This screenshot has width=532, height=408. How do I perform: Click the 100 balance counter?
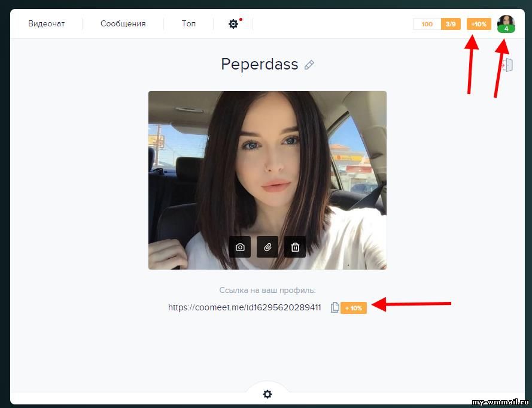coord(427,24)
